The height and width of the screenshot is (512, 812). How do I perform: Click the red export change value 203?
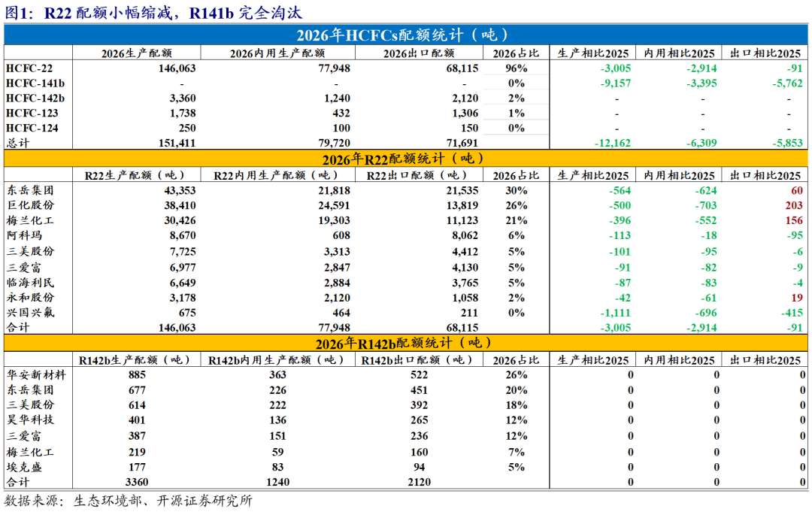pos(794,205)
